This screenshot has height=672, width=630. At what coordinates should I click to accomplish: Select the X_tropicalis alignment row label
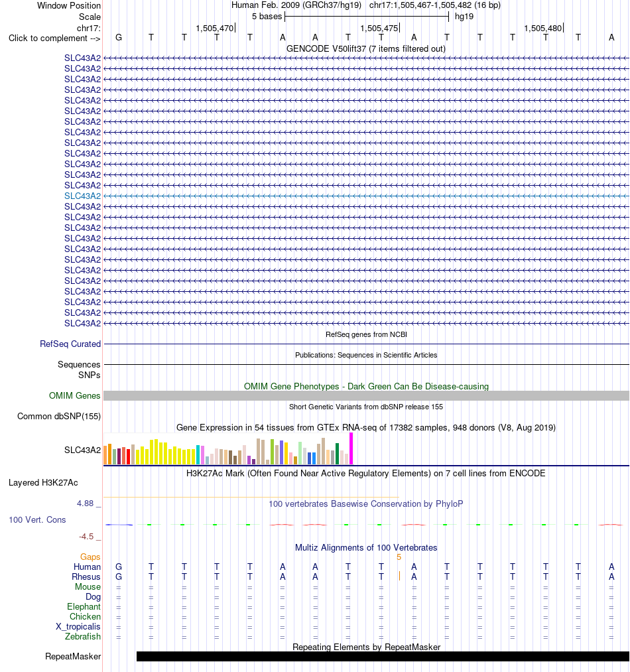coord(78,627)
